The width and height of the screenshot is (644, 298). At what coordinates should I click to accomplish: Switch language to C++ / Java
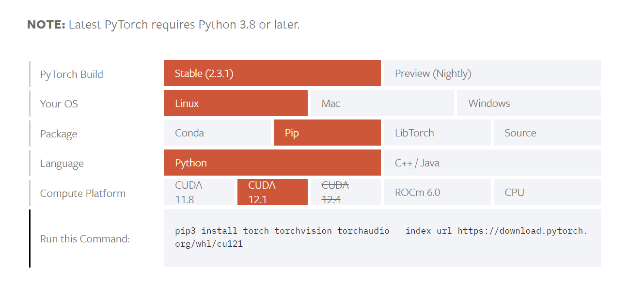[492, 163]
